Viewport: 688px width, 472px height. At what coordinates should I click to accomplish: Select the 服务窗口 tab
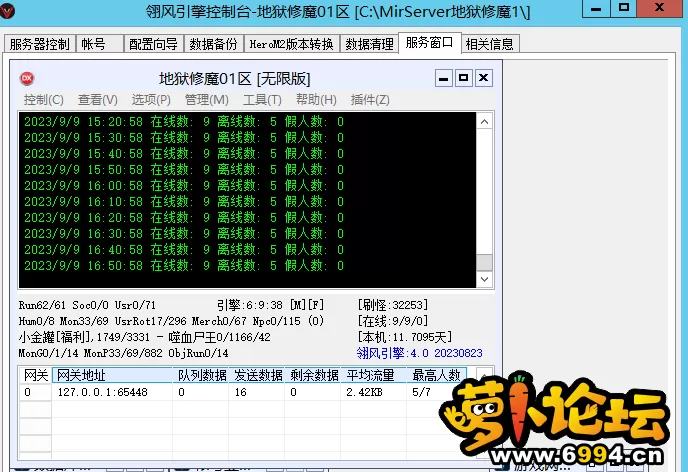430,43
